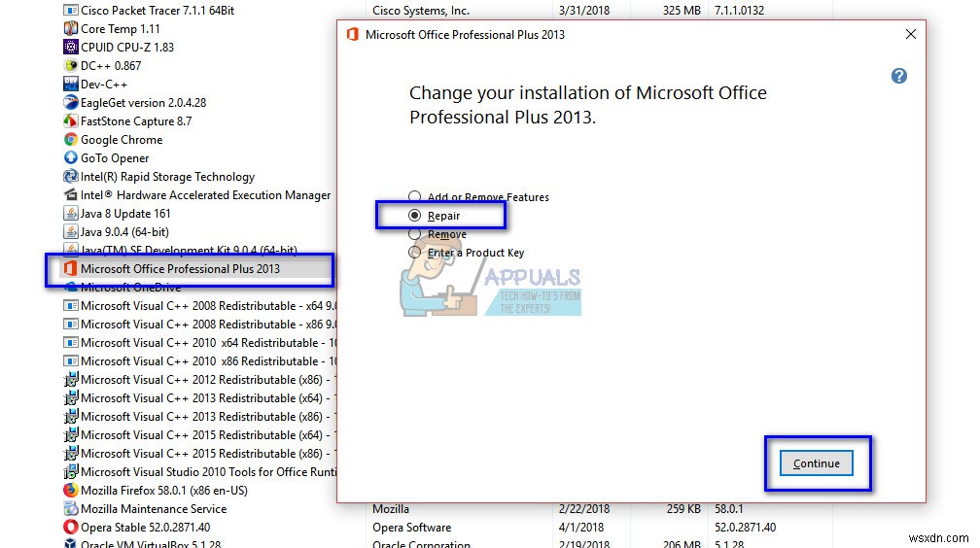The height and width of the screenshot is (548, 980).
Task: Click the Cisco Systems, Inc. publisher cell
Action: [x=421, y=11]
